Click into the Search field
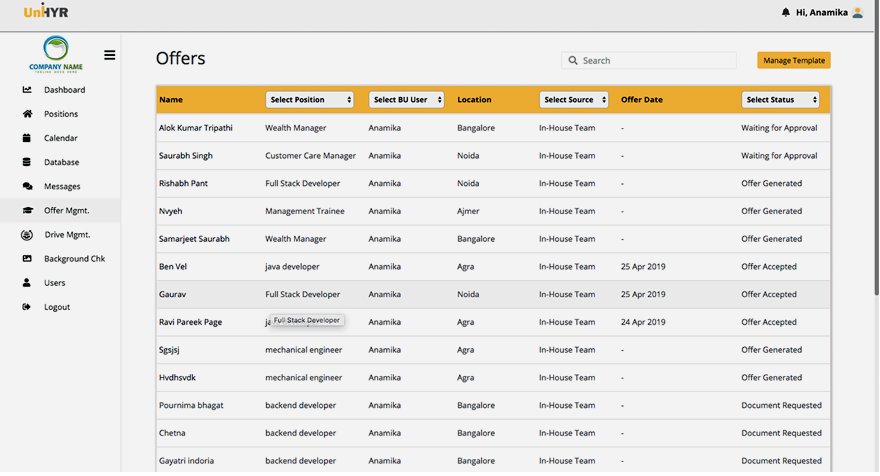The image size is (880, 476). pyautogui.click(x=649, y=61)
